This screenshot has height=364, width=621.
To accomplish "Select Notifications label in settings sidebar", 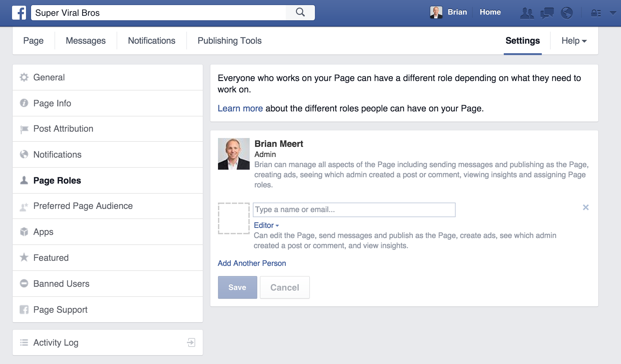I will pos(57,154).
